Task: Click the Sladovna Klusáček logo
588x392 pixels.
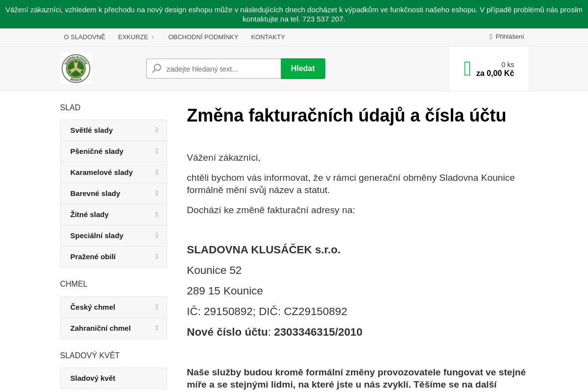Action: 75,69
